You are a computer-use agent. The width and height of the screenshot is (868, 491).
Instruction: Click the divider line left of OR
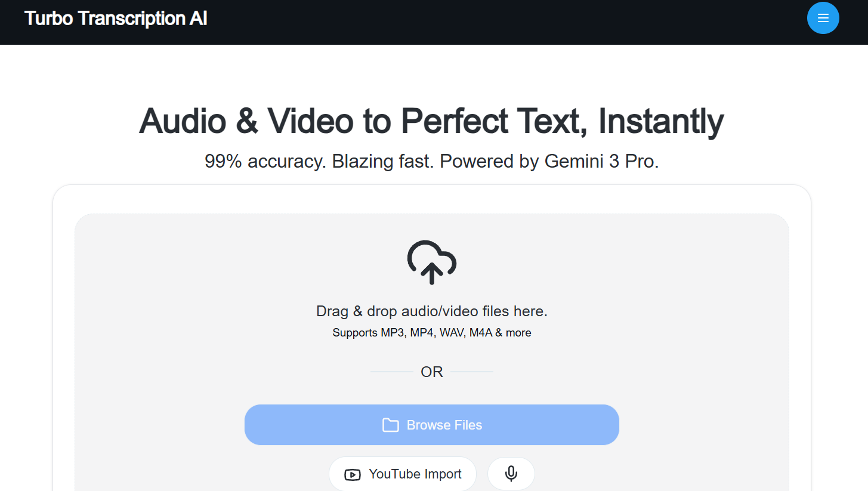pyautogui.click(x=392, y=372)
